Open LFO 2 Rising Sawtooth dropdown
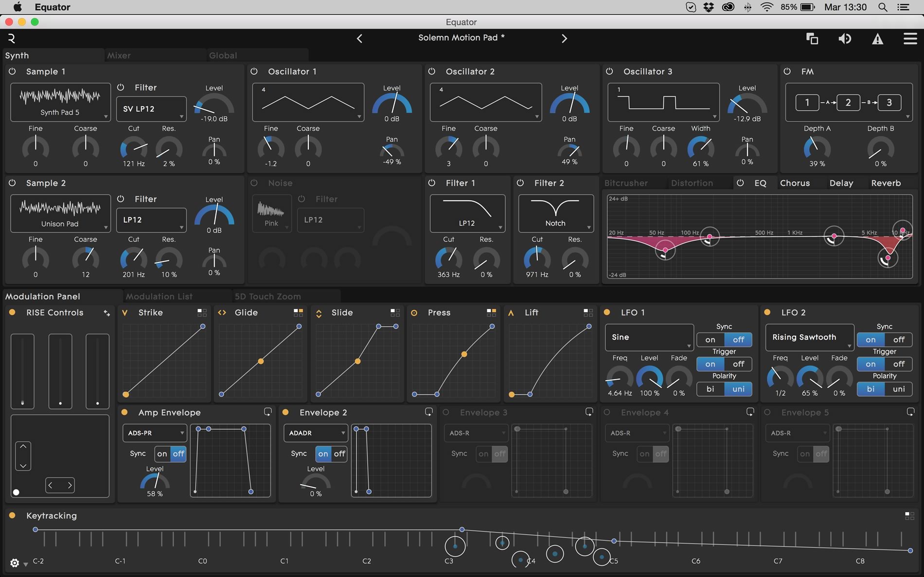The height and width of the screenshot is (577, 924). 810,337
